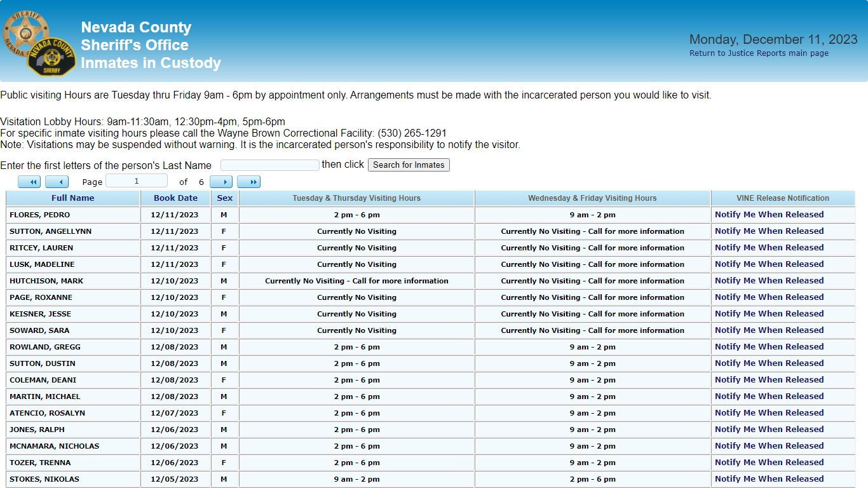This screenshot has height=488, width=868.
Task: Select the name SUTTON, ANGELLYNN
Action: [x=50, y=231]
